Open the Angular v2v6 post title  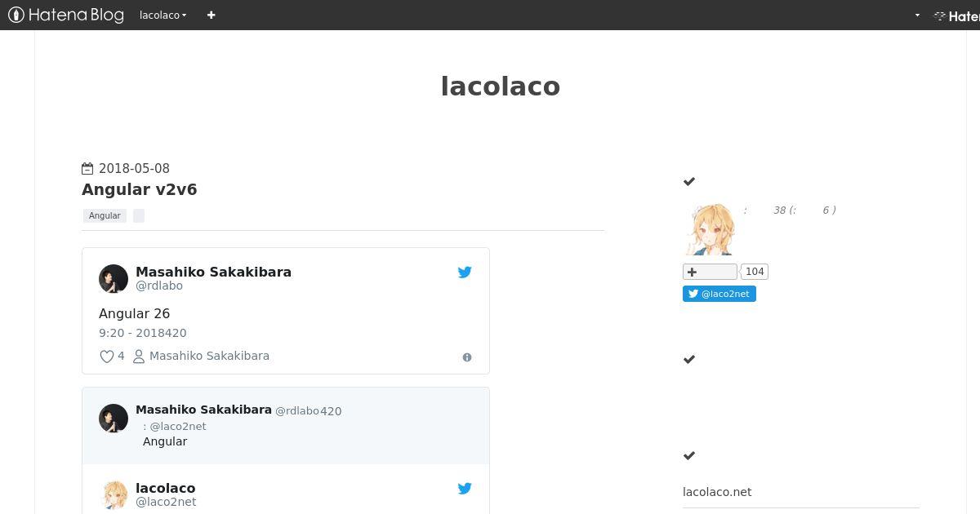tap(139, 189)
